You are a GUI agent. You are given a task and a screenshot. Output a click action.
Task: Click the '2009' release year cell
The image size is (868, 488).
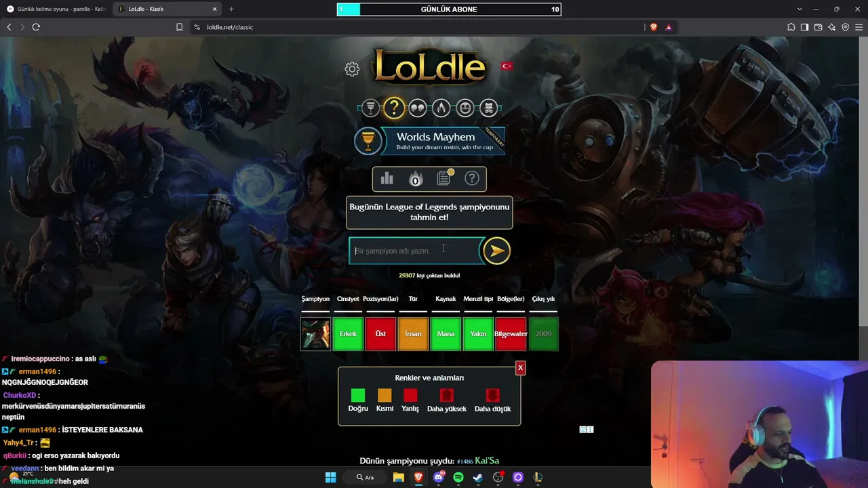[x=543, y=334]
